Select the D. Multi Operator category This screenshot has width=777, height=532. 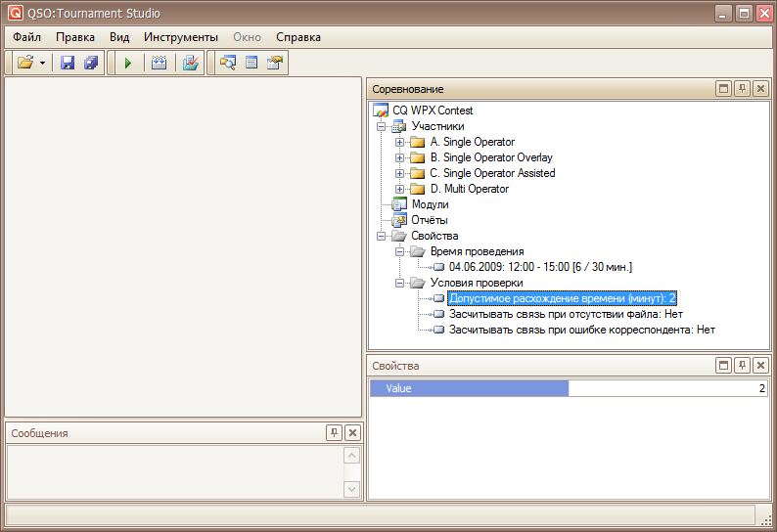click(469, 189)
